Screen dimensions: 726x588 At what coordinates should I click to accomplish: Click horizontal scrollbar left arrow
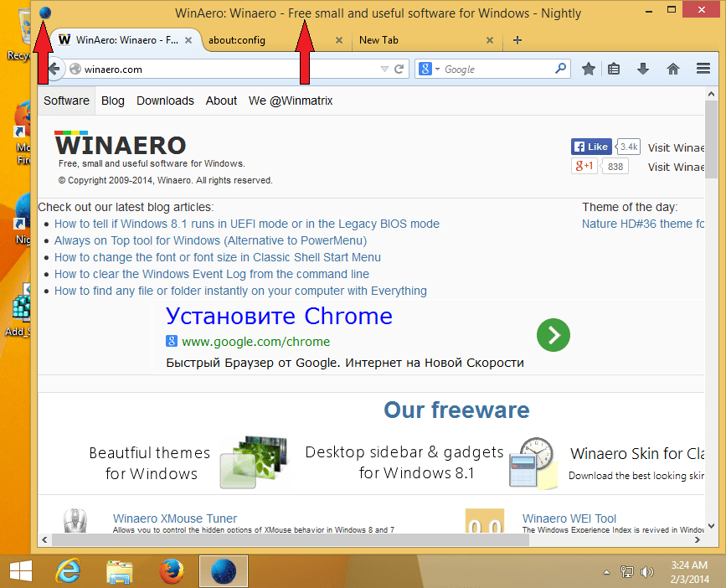pyautogui.click(x=44, y=539)
